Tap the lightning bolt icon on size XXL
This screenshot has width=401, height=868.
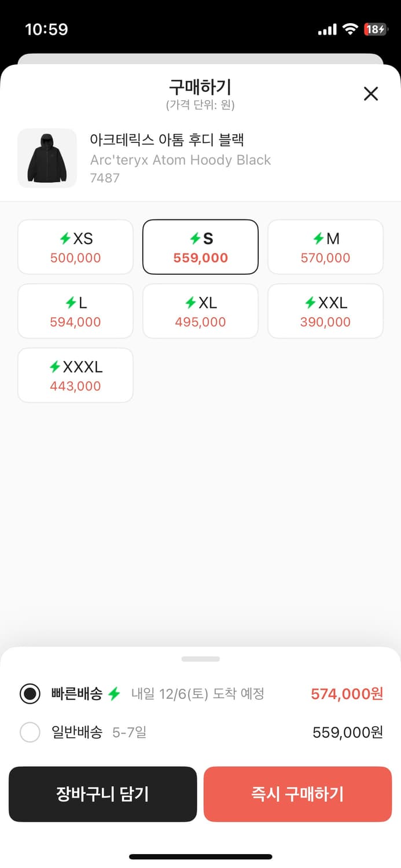[x=311, y=303]
